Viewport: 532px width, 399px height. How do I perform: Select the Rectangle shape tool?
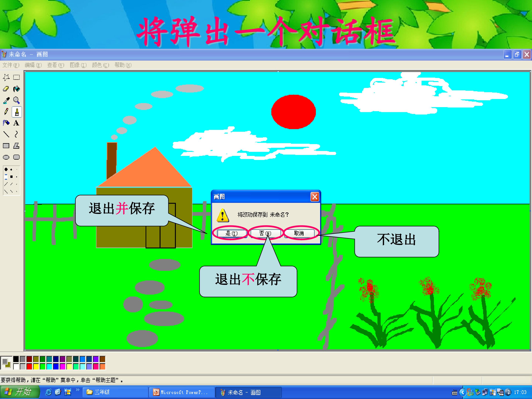(x=6, y=146)
